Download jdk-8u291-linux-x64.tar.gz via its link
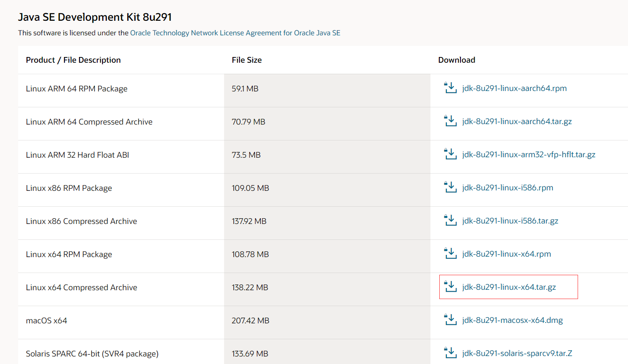628x364 pixels. (509, 287)
